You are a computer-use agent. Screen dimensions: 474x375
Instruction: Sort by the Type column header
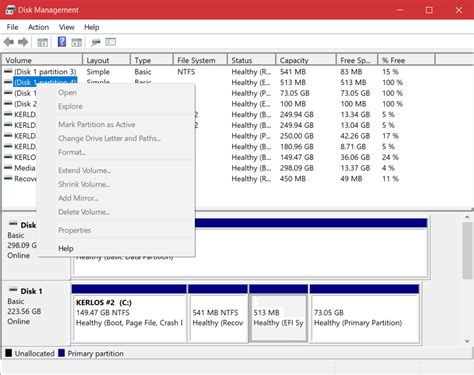click(x=152, y=60)
